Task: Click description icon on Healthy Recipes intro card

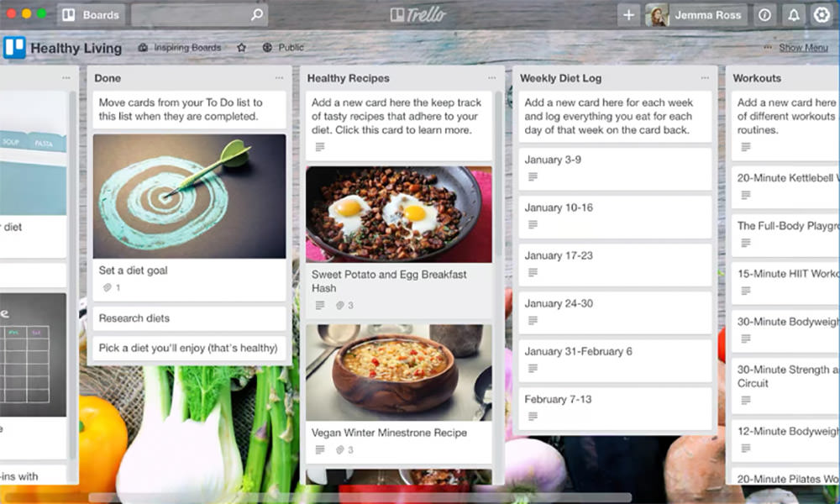Action: point(320,147)
